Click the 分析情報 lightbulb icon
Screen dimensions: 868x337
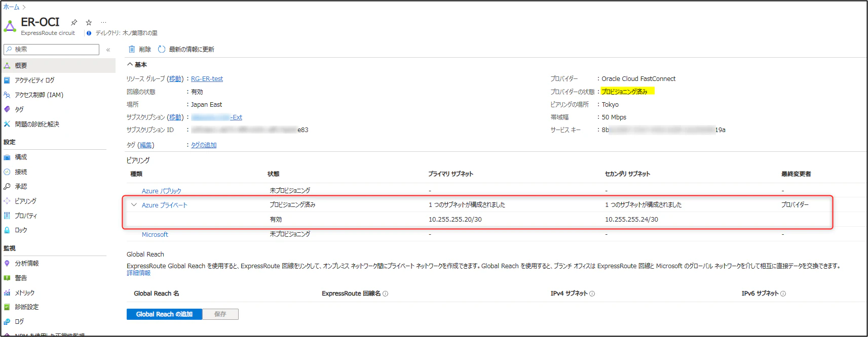[x=7, y=263]
